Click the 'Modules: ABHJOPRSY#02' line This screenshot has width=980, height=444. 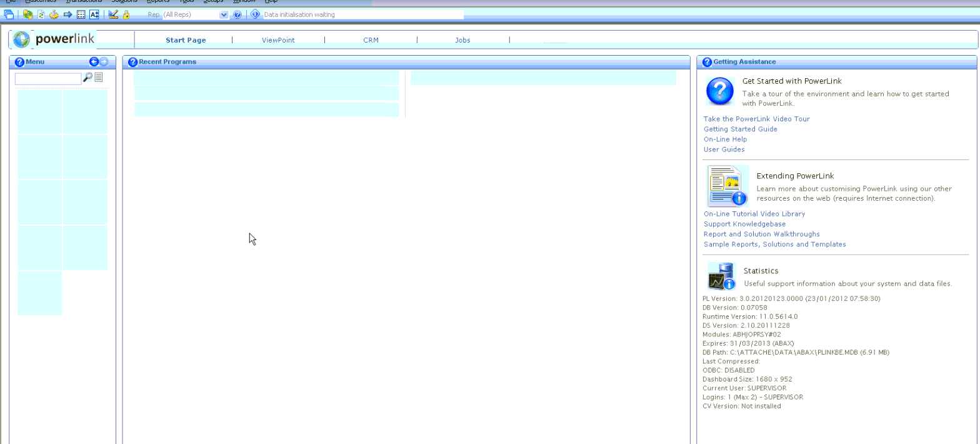741,335
